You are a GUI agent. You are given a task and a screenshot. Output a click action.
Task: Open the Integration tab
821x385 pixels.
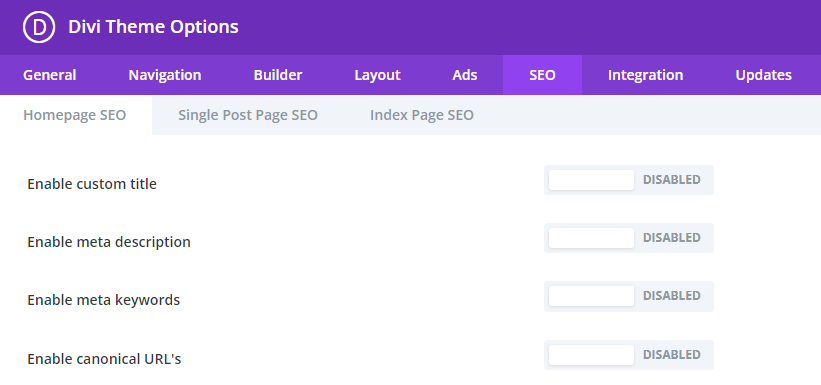coord(646,75)
